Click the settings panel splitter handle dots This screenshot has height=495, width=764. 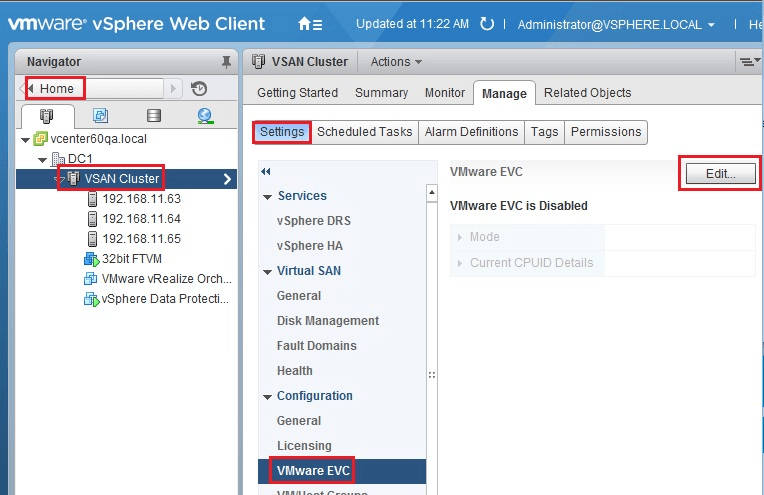[432, 375]
